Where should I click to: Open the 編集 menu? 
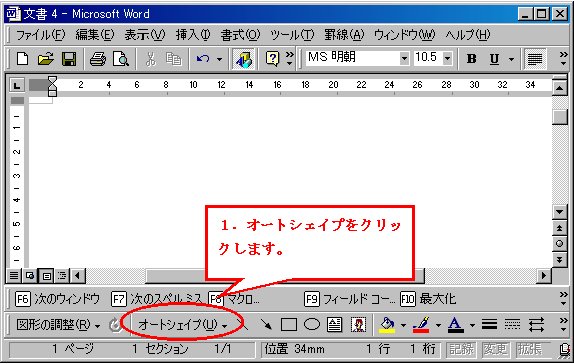(95, 35)
